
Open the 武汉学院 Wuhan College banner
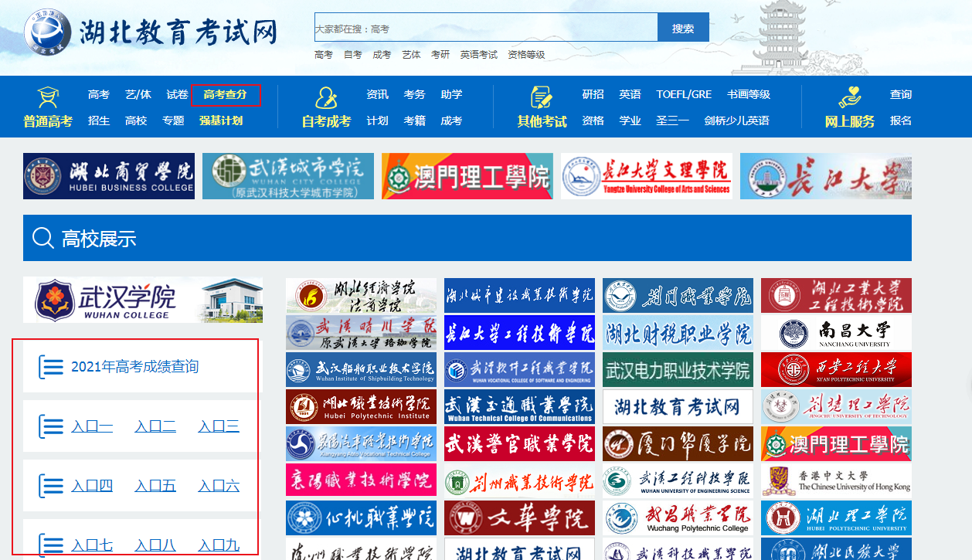pos(143,300)
